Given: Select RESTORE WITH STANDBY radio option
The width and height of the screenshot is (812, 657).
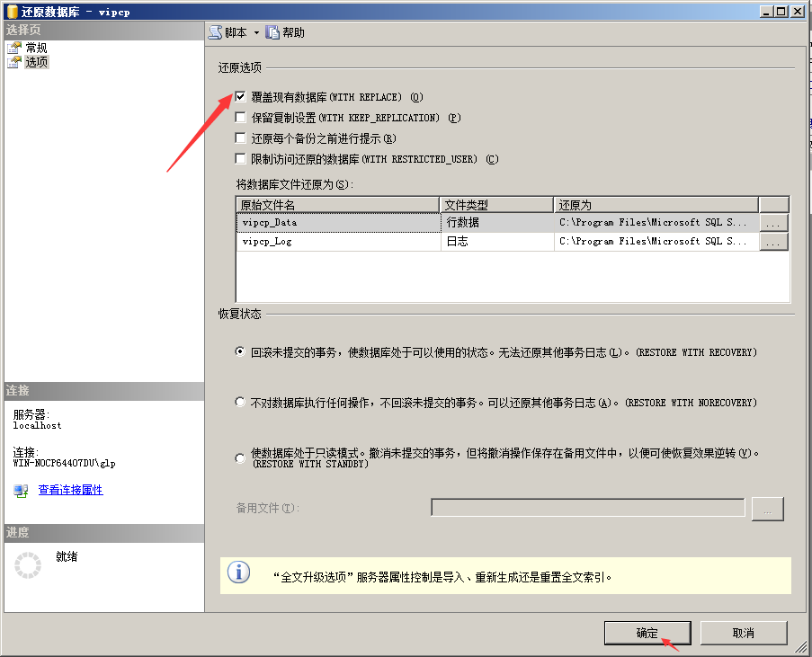Looking at the screenshot, I should [x=240, y=458].
